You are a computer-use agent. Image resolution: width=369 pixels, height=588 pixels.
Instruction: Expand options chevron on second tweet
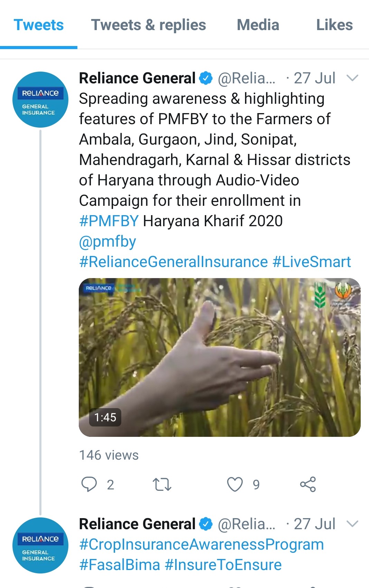coord(352,524)
